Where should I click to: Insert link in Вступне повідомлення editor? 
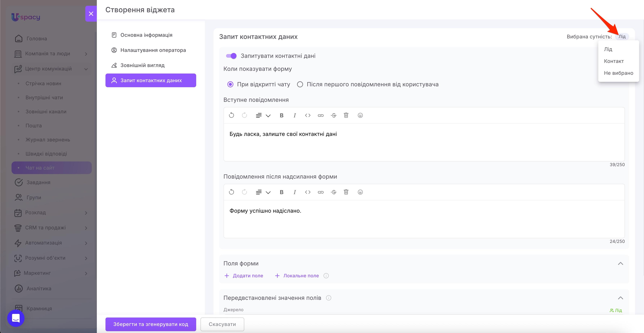[x=321, y=115]
